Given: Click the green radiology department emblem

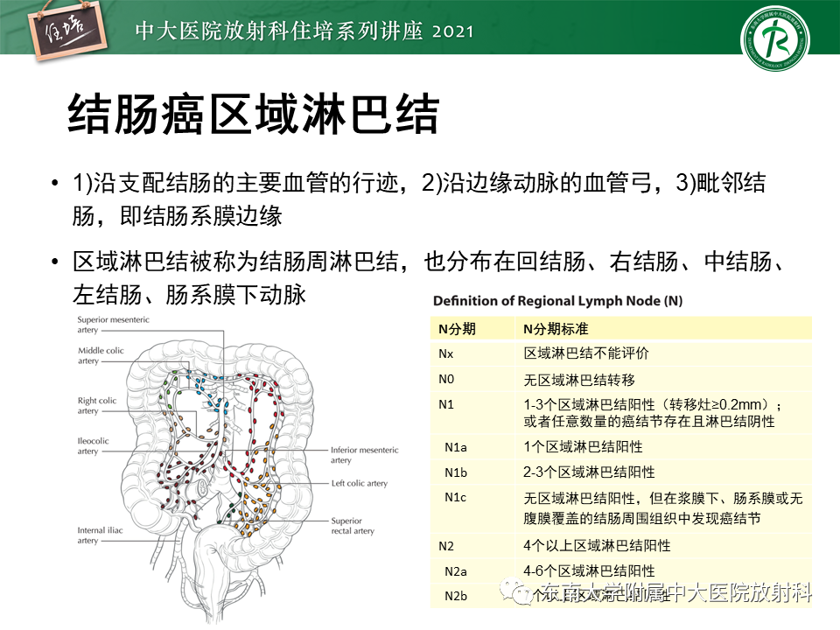Looking at the screenshot, I should pyautogui.click(x=774, y=39).
